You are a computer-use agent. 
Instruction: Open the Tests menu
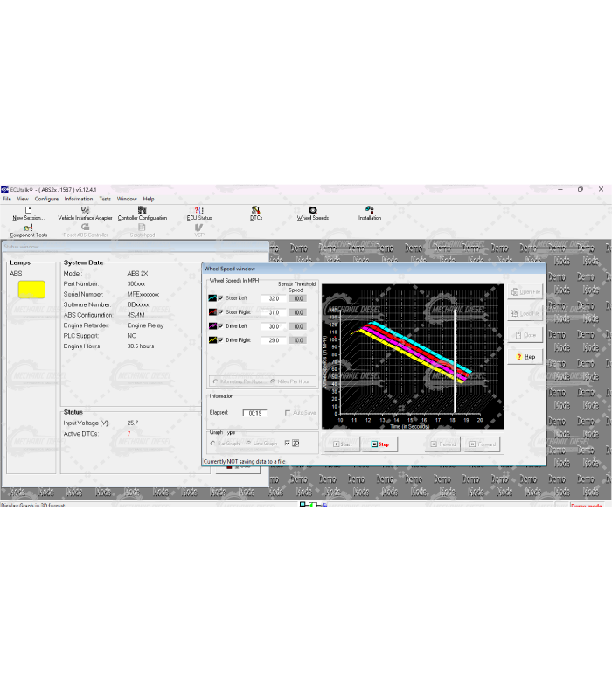[105, 199]
